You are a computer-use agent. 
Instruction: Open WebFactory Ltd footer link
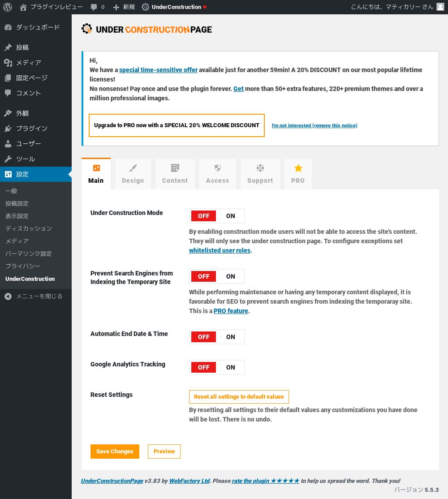(x=190, y=481)
